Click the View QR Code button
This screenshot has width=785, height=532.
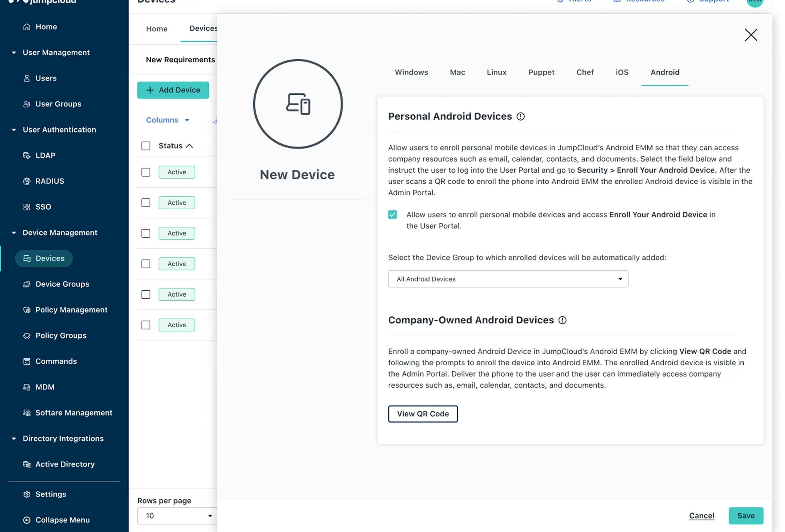tap(423, 414)
